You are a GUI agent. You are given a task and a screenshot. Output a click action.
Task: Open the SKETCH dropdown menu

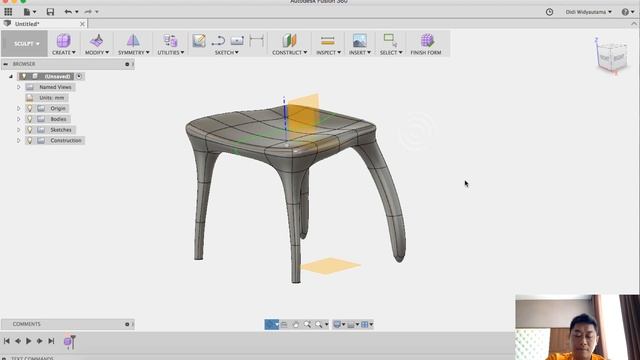[227, 53]
